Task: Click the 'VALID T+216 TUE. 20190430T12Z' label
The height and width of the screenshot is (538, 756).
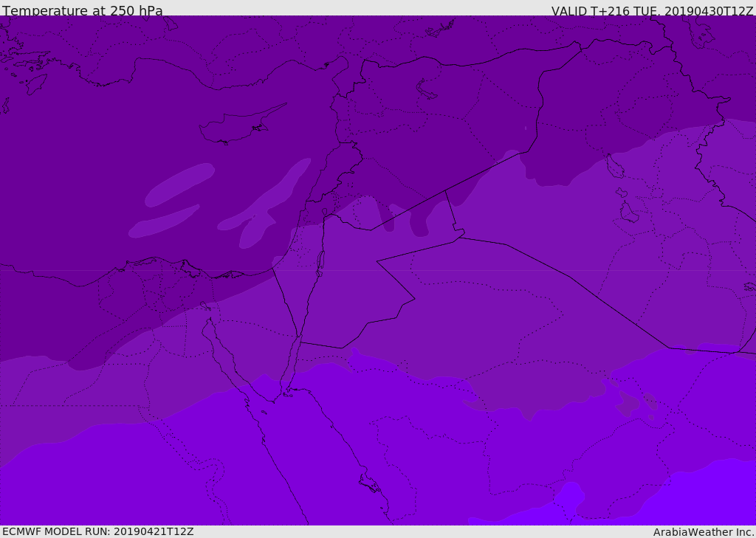Action: pyautogui.click(x=653, y=11)
